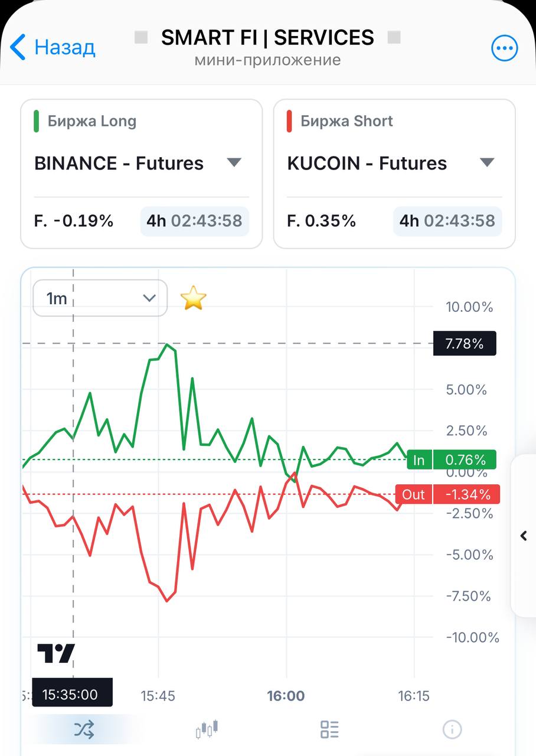Select the 7.78% crosshair price label
This screenshot has width=536, height=756.
465,344
